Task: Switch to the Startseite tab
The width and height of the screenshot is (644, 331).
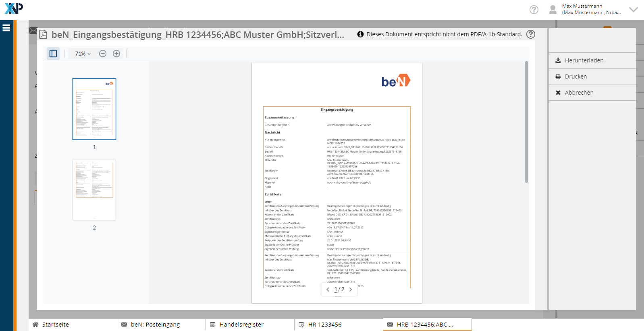Action: tap(73, 325)
